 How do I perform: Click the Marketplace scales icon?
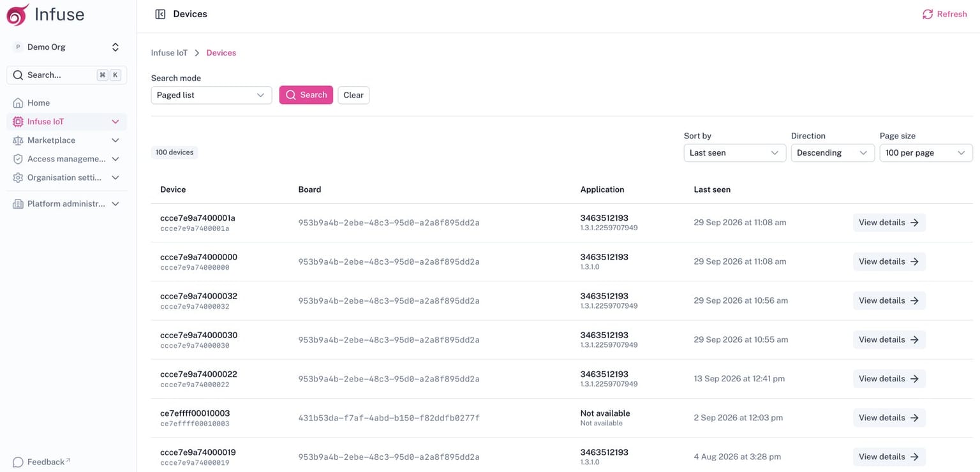tap(18, 140)
